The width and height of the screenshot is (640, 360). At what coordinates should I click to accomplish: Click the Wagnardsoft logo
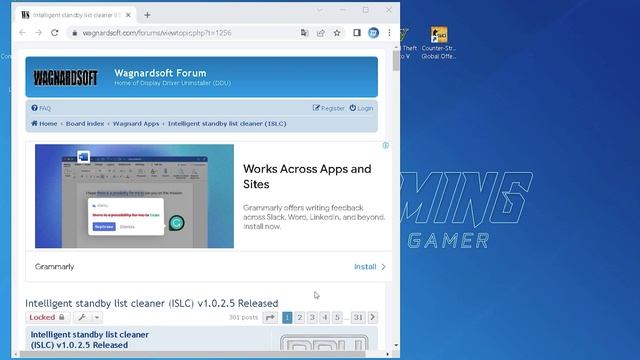(65, 78)
